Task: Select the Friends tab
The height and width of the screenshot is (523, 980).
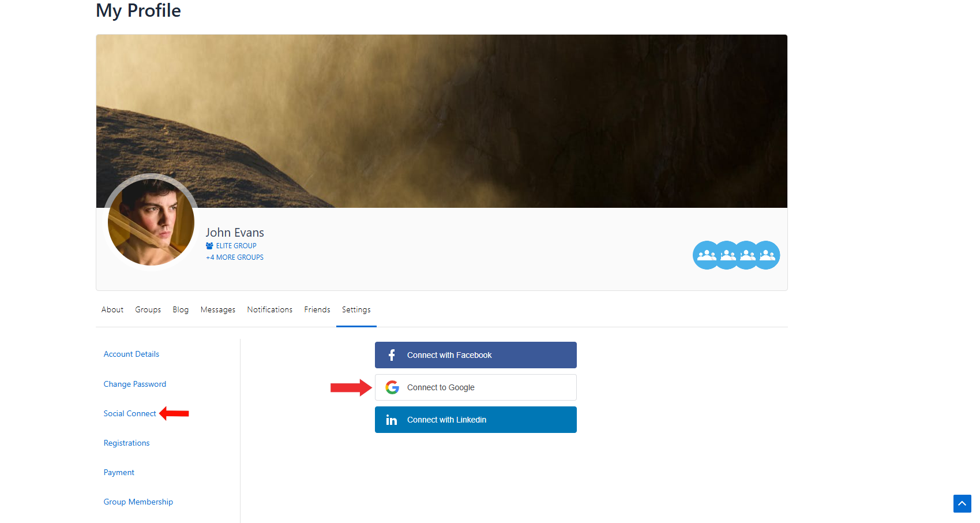Action: [317, 310]
